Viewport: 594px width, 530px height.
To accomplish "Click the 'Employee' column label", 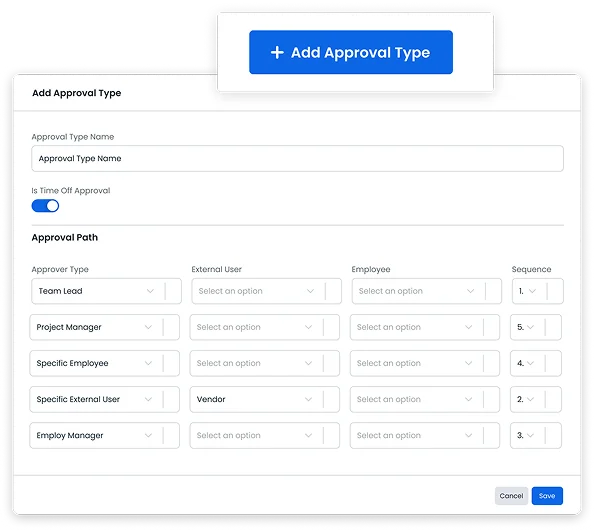I will 371,269.
